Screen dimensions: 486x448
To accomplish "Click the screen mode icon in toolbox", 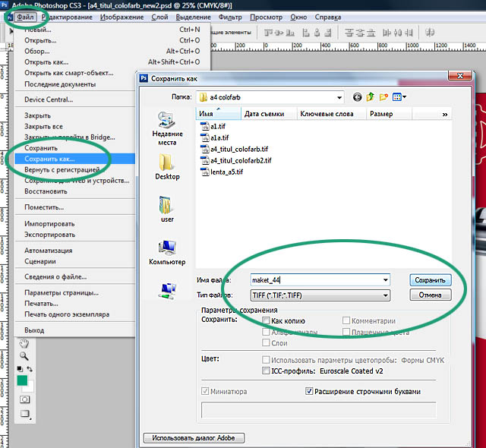I will (x=25, y=415).
